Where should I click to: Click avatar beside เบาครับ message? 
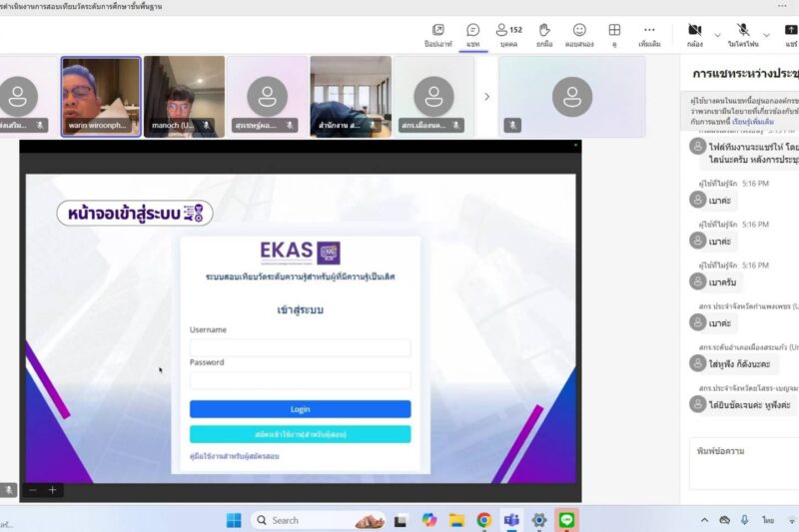point(697,281)
